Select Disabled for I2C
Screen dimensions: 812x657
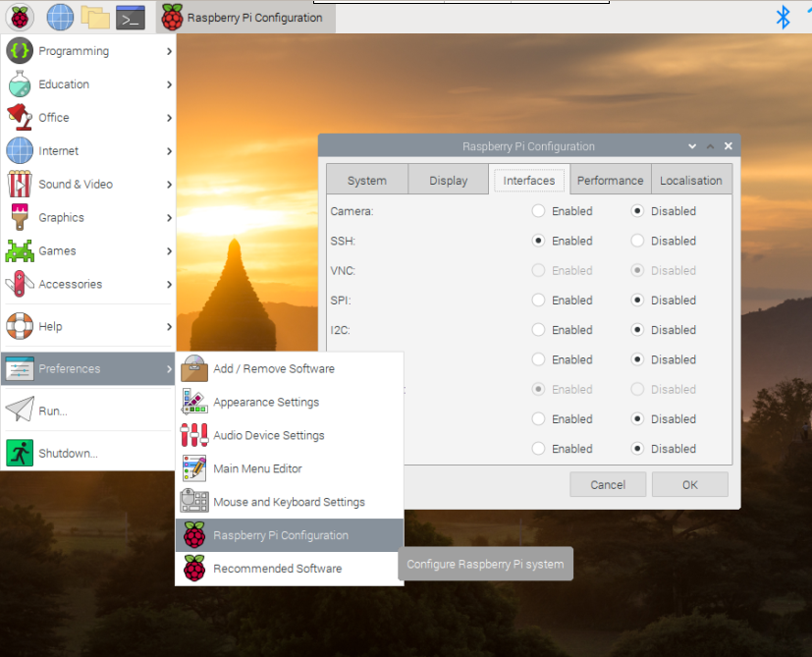(x=637, y=330)
